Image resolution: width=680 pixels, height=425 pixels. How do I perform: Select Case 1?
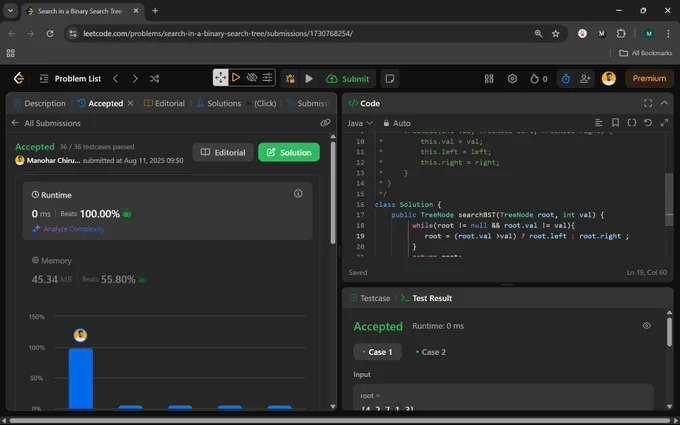point(377,352)
